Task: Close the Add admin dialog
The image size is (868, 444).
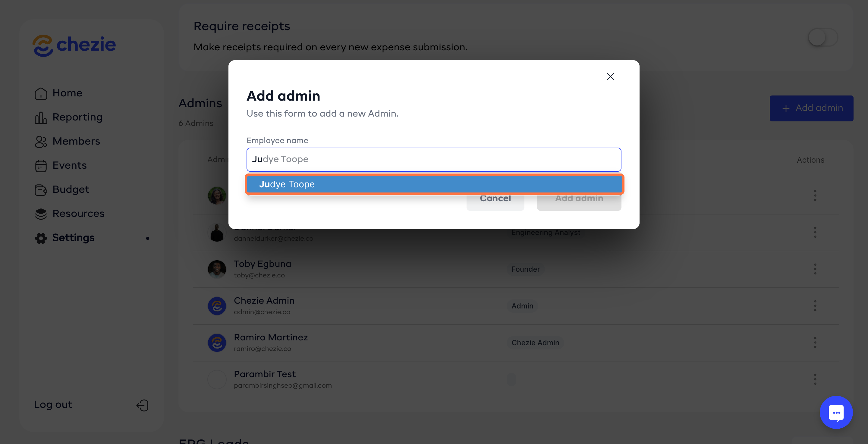Action: (x=610, y=77)
